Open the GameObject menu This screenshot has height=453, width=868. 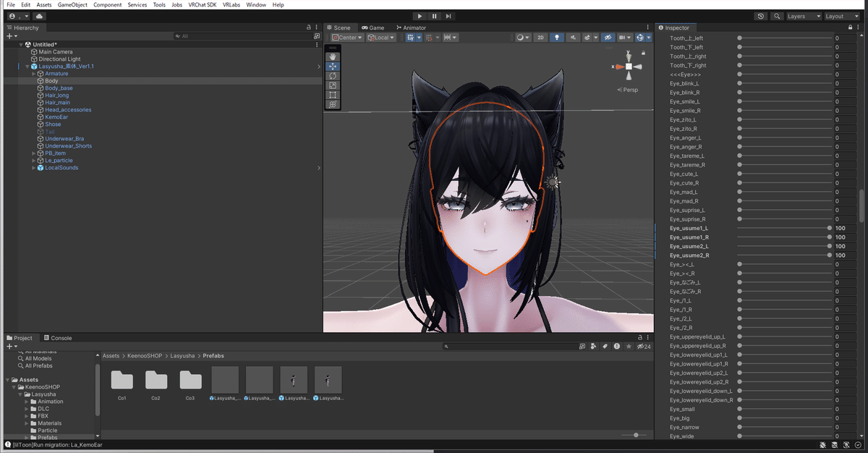[x=72, y=4]
